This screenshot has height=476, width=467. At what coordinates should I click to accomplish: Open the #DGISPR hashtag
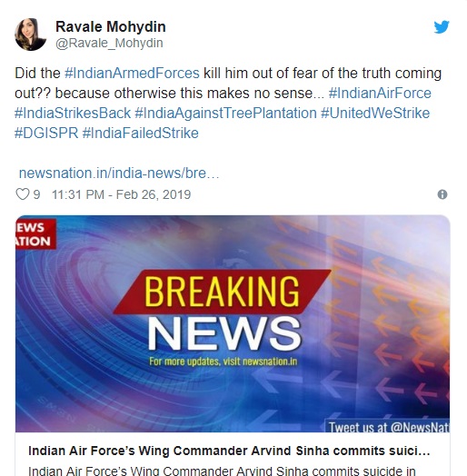[46, 134]
